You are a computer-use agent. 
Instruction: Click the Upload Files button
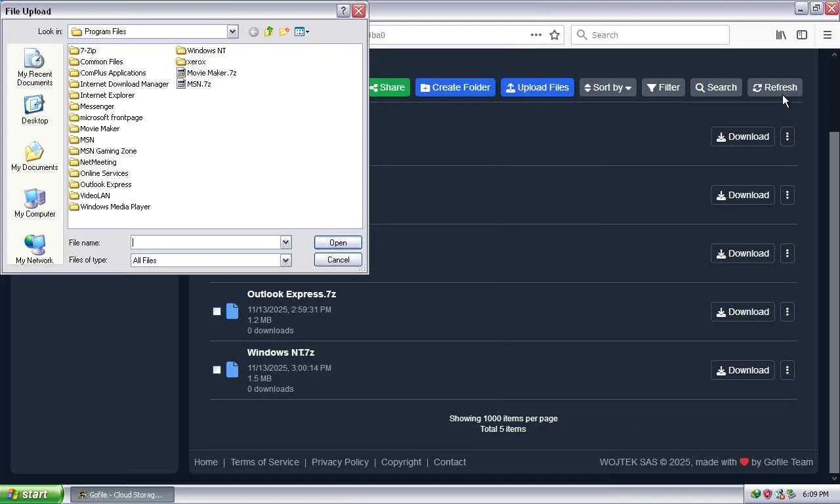tap(537, 87)
